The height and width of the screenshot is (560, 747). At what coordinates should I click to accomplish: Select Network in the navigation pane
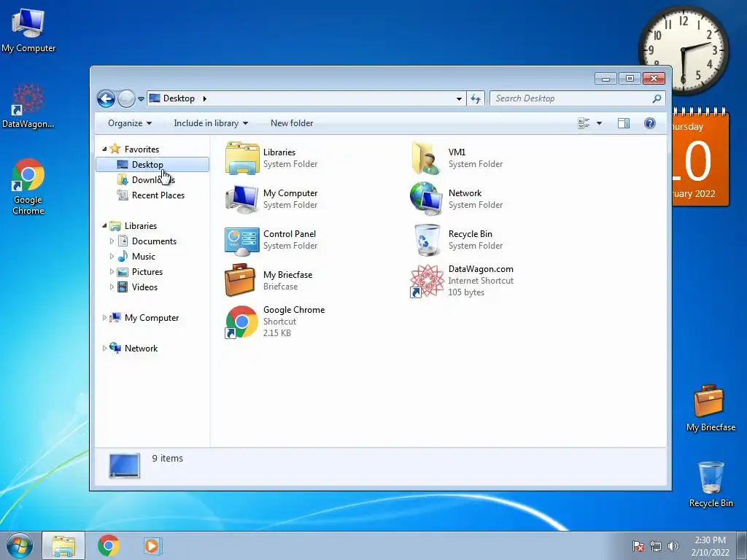click(x=134, y=349)
